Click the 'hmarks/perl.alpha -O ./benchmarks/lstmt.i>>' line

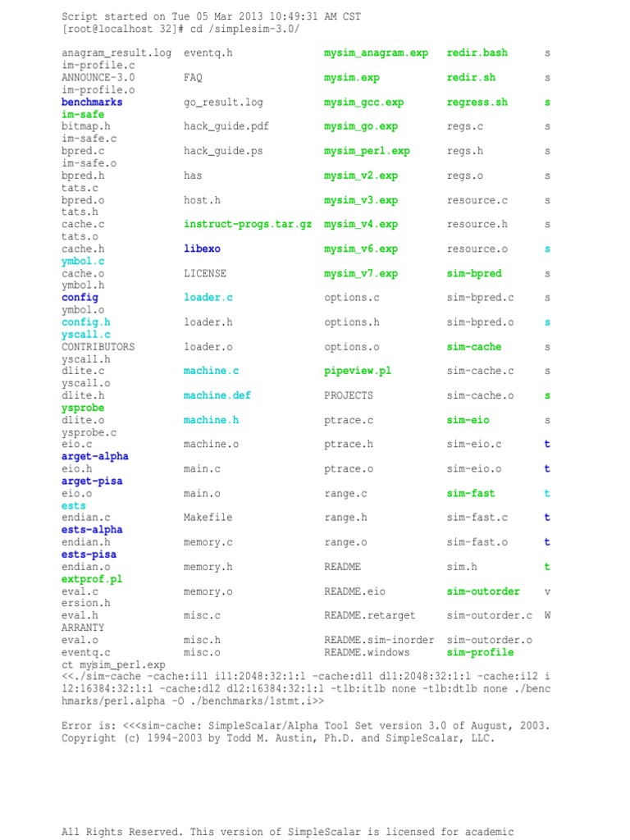tap(193, 701)
